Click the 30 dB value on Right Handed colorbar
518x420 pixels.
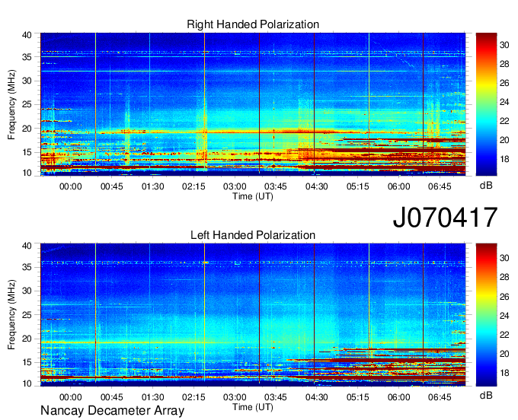(x=504, y=45)
